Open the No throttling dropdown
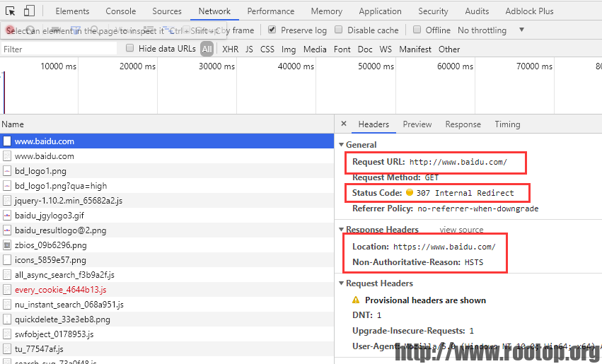602x364 pixels. click(x=491, y=30)
